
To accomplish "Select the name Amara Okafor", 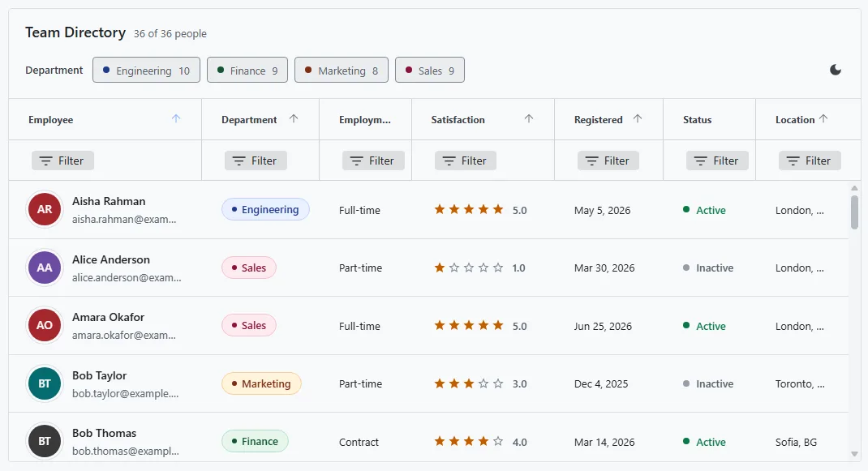I will pyautogui.click(x=108, y=317).
